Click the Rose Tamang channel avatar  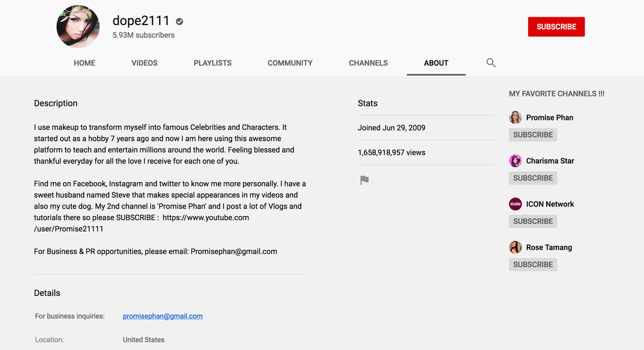click(515, 248)
